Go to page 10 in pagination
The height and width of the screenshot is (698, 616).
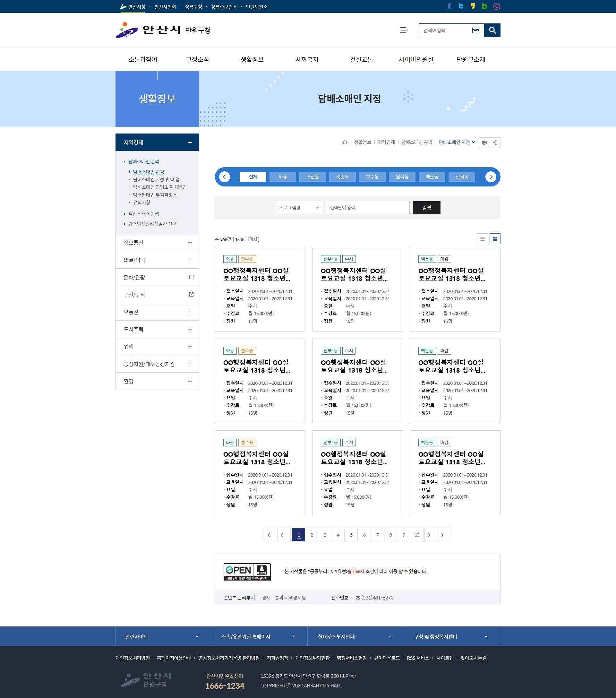[x=417, y=535]
